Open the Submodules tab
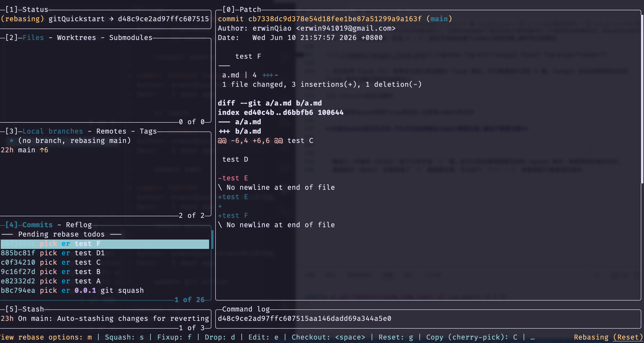 [131, 38]
